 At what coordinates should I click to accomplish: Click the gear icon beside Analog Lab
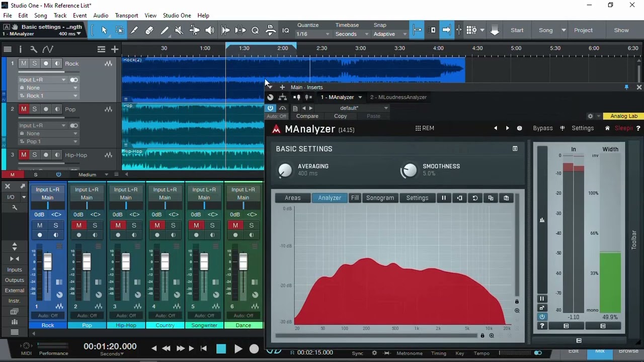[x=590, y=116]
